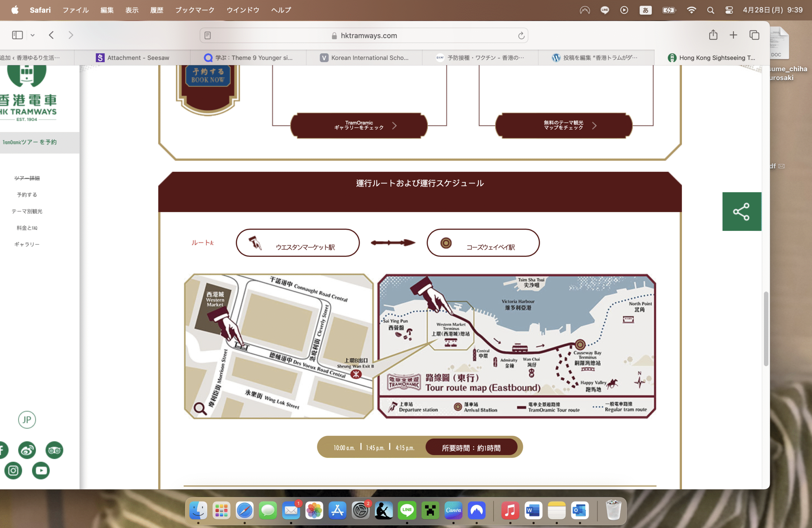Open the Weibo social icon

coord(27,450)
